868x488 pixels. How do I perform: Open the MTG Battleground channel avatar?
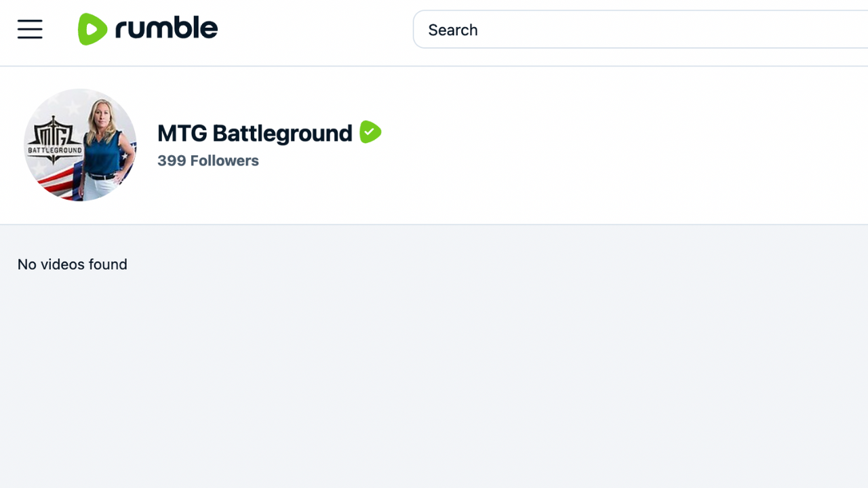80,145
